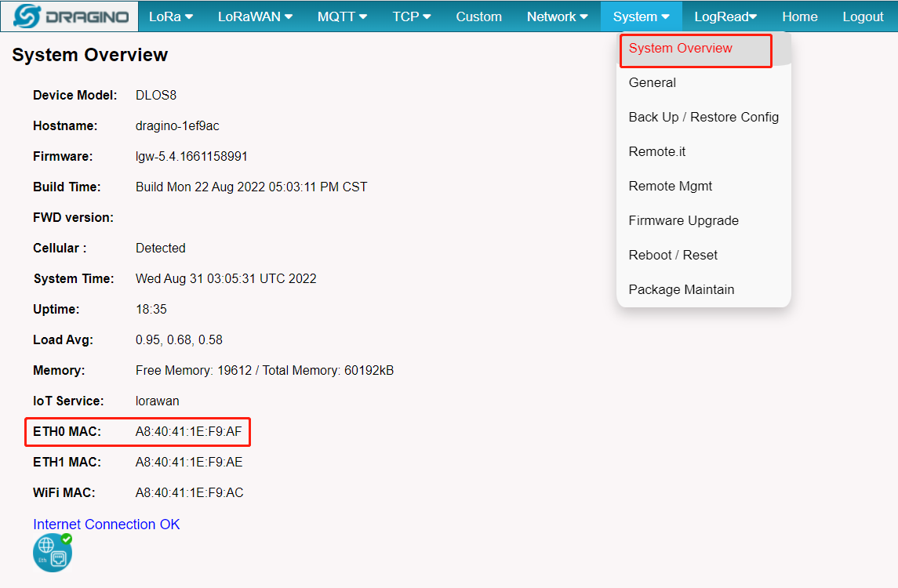Click the Free Memory value text

pos(264,370)
